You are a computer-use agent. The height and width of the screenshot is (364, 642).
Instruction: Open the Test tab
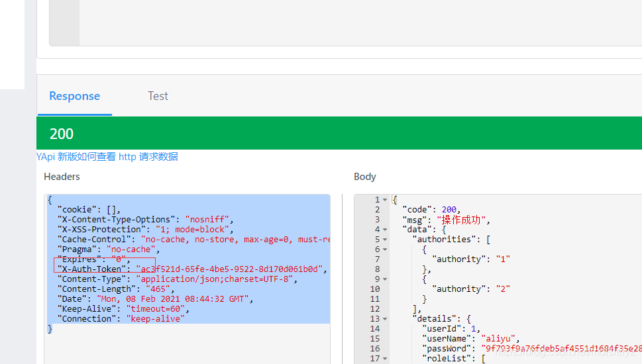(158, 96)
